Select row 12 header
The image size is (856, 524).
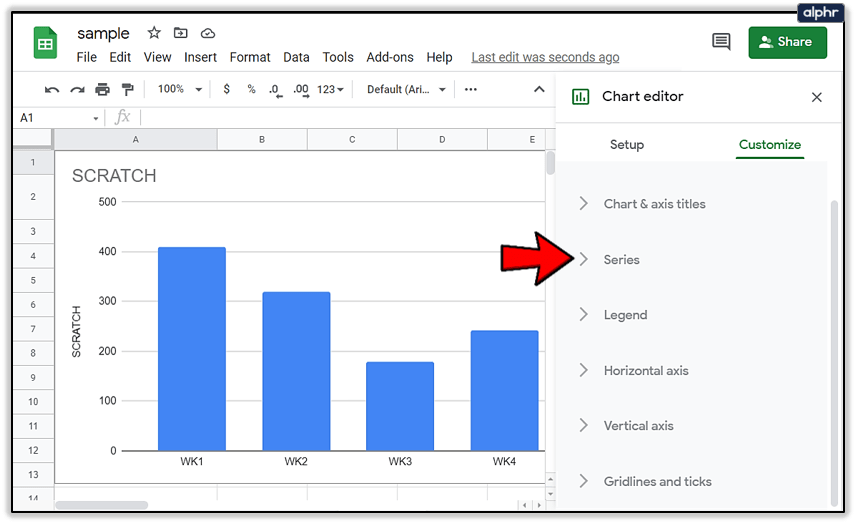33,450
